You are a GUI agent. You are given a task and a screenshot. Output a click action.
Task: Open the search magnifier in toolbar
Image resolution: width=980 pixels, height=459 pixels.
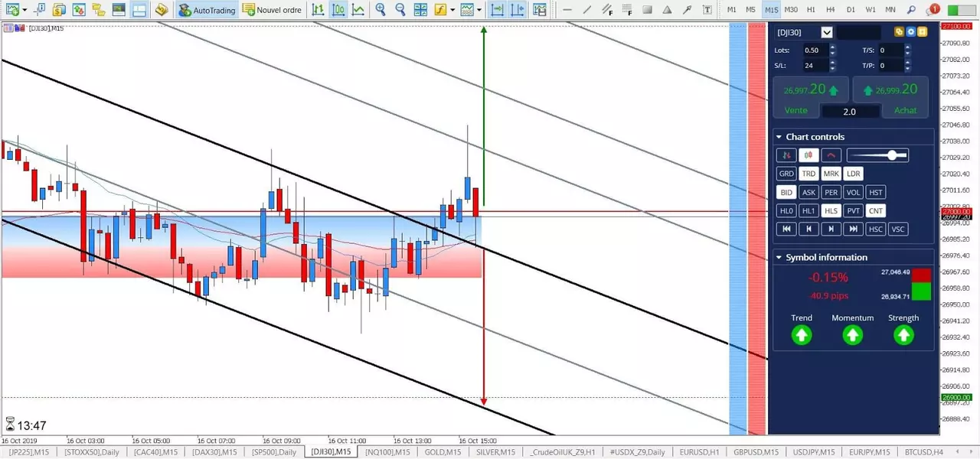[x=911, y=10]
